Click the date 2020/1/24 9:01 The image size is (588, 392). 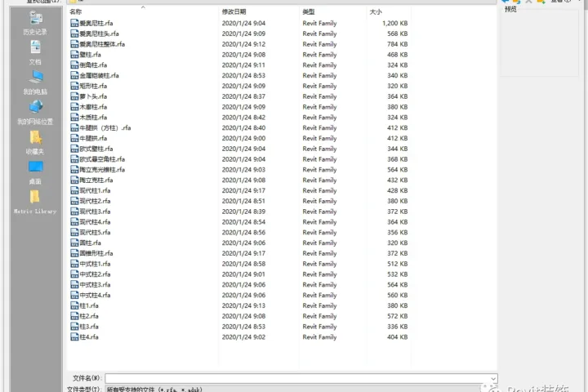(x=243, y=274)
